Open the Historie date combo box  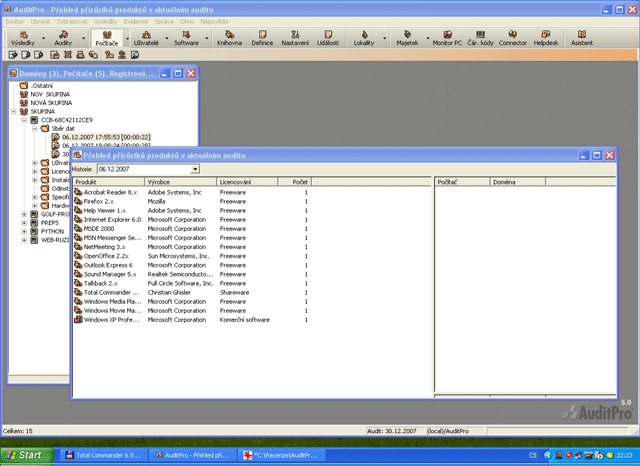(149, 169)
